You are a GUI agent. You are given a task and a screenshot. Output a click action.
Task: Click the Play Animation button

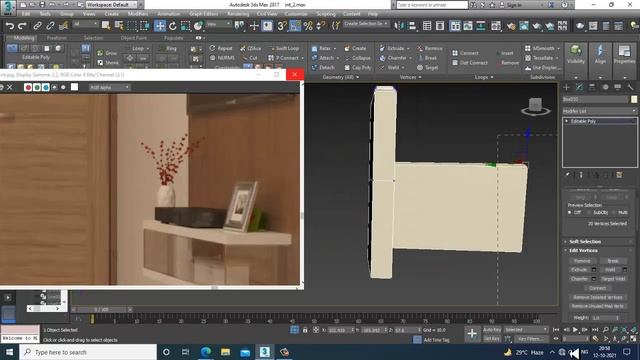(x=575, y=330)
